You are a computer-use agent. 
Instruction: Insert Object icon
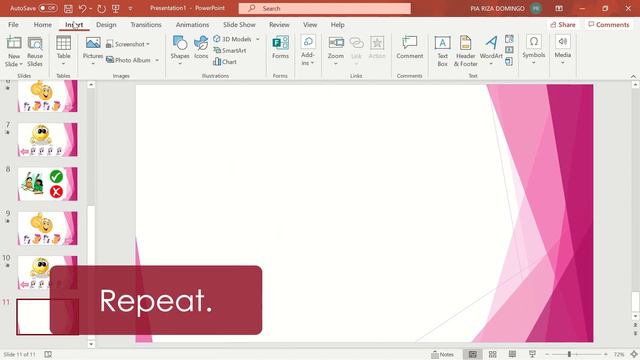click(509, 61)
